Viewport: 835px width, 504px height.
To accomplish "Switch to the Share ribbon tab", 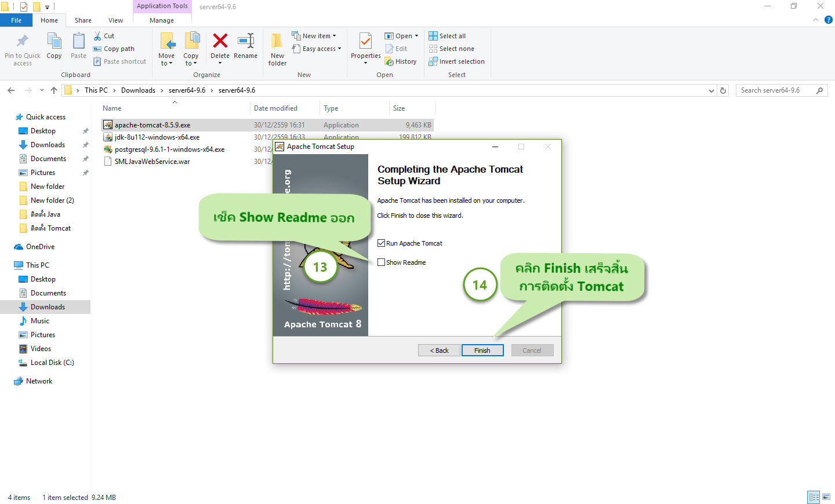I will click(x=83, y=20).
